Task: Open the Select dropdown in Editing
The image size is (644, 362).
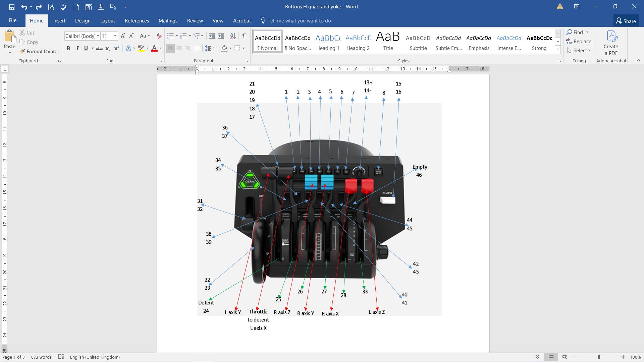Action: 580,51
